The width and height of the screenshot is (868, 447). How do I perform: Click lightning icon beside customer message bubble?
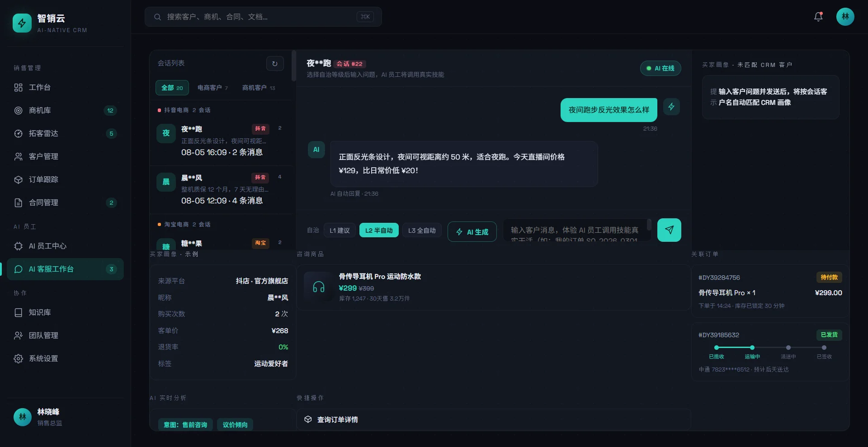tap(671, 107)
